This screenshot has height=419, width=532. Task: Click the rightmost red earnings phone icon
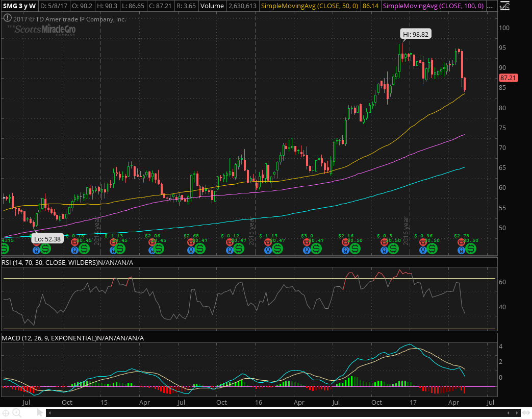[x=461, y=243]
